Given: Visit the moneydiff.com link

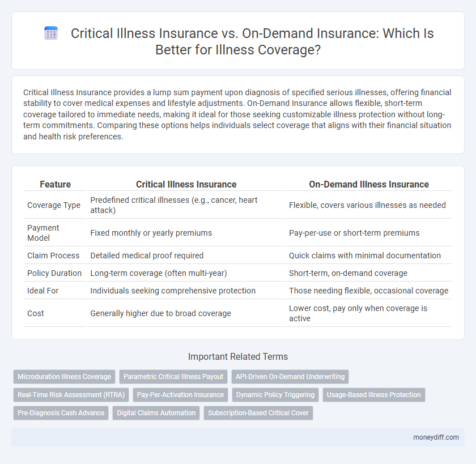Looking at the screenshot, I should click(436, 437).
